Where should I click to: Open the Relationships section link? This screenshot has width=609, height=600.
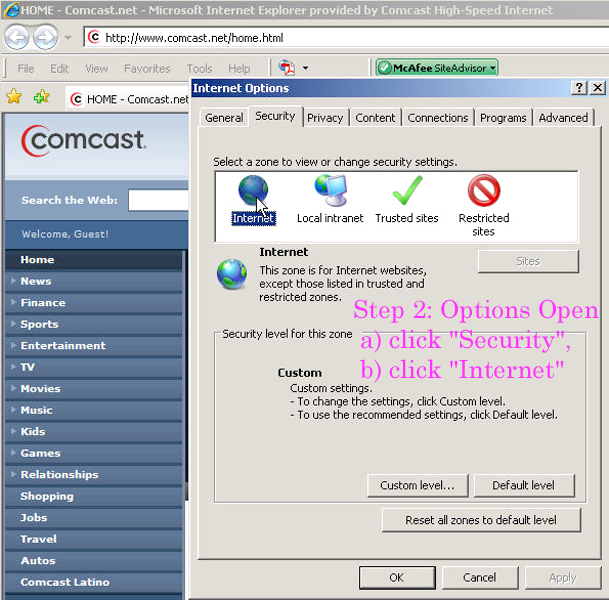pos(59,475)
